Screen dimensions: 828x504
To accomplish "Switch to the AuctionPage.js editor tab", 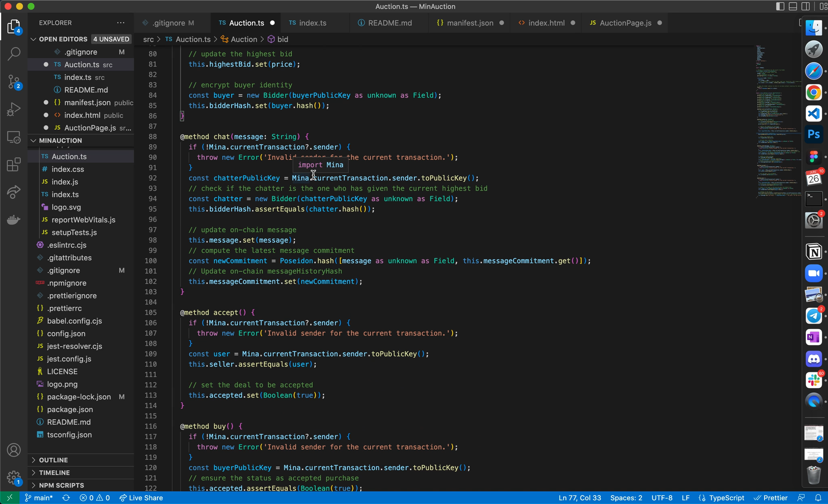I will click(625, 23).
